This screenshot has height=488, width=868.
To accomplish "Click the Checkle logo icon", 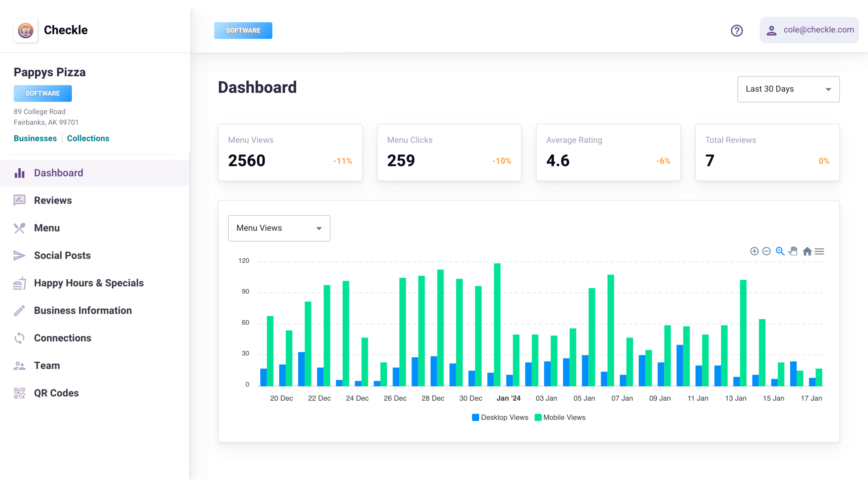I will [x=26, y=30].
